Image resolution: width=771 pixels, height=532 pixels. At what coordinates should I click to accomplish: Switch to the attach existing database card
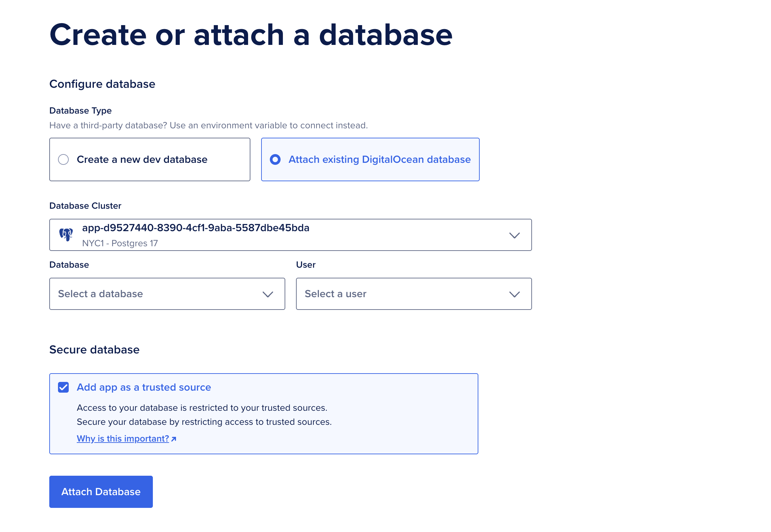click(x=370, y=160)
